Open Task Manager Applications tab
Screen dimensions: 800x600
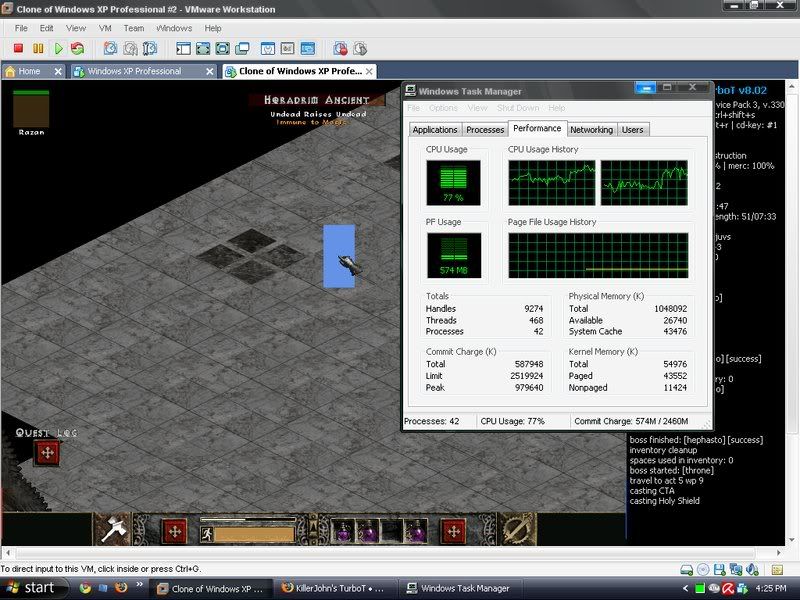435,130
